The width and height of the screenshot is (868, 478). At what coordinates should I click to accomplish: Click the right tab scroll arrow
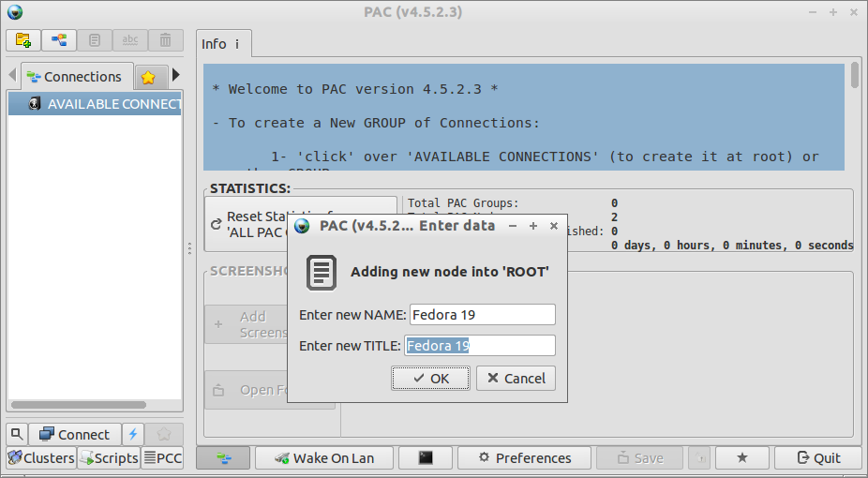click(176, 74)
